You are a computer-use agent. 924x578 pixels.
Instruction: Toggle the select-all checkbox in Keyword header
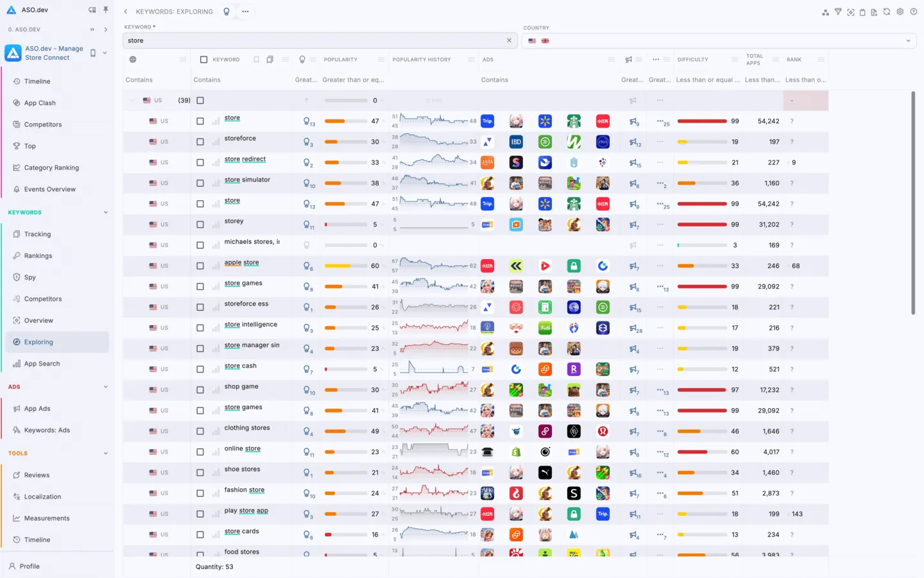pyautogui.click(x=203, y=60)
